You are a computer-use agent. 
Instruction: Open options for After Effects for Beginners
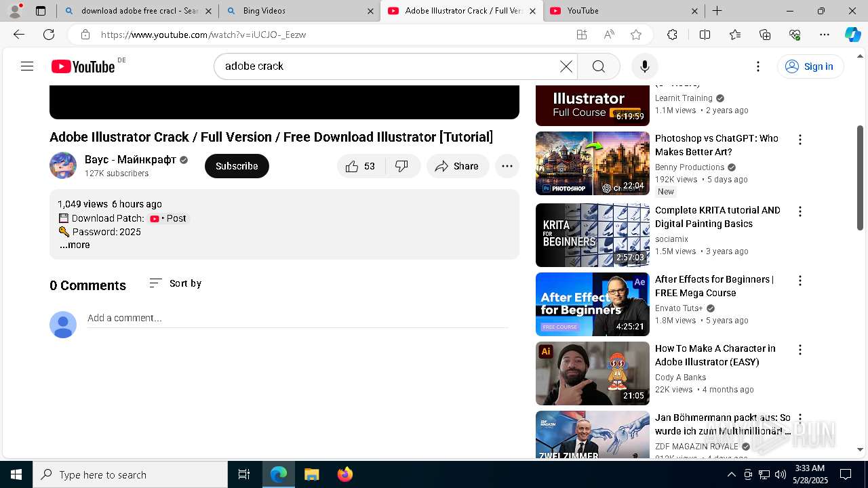point(800,281)
